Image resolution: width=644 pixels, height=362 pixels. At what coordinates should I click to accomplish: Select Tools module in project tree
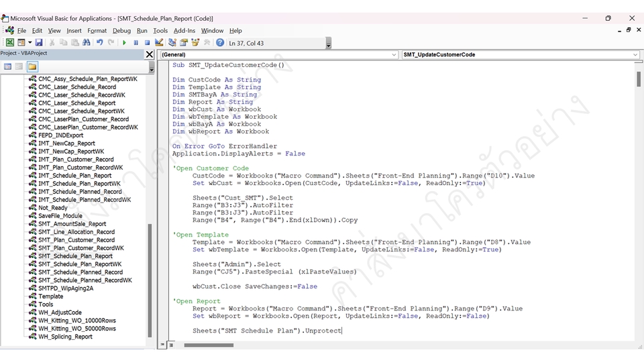coord(46,304)
